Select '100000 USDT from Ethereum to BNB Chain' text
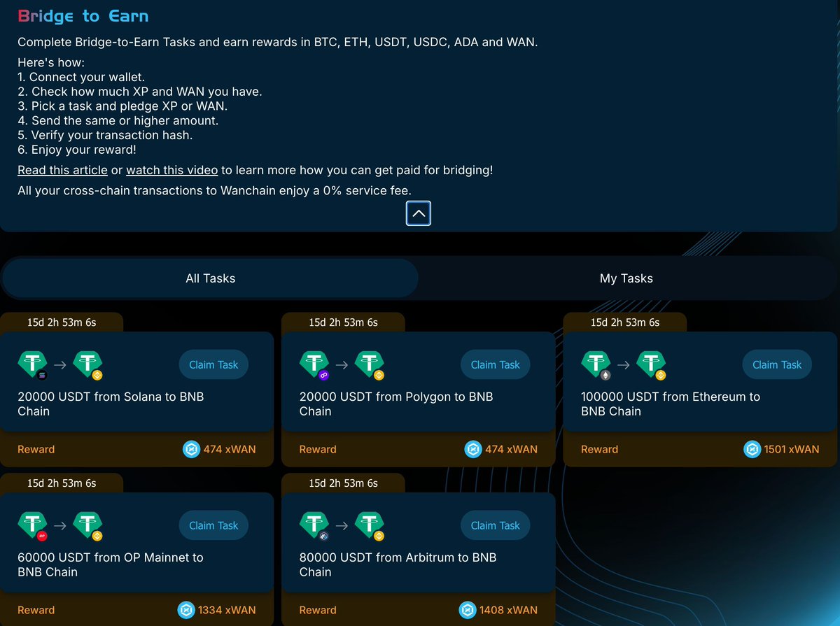This screenshot has width=840, height=626. [671, 404]
